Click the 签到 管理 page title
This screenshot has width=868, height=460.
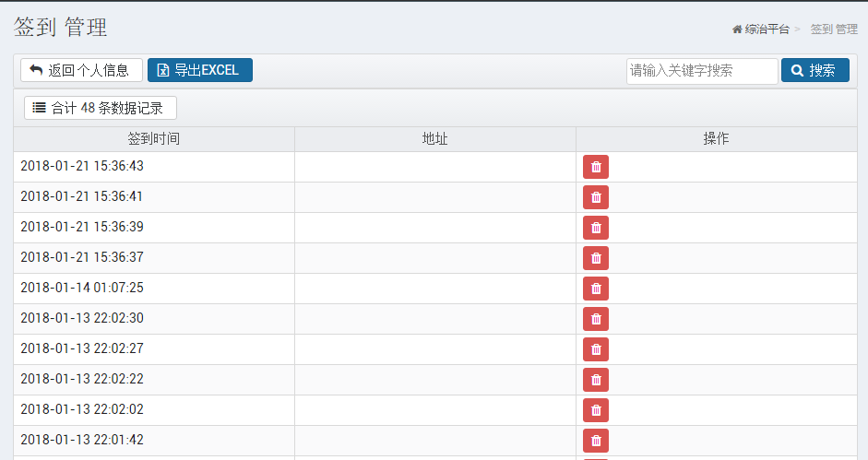pyautogui.click(x=60, y=27)
